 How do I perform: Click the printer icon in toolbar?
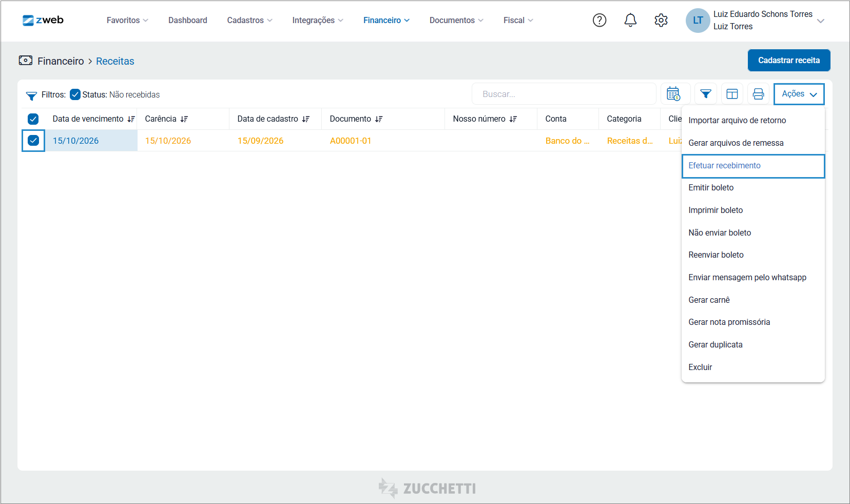[758, 94]
